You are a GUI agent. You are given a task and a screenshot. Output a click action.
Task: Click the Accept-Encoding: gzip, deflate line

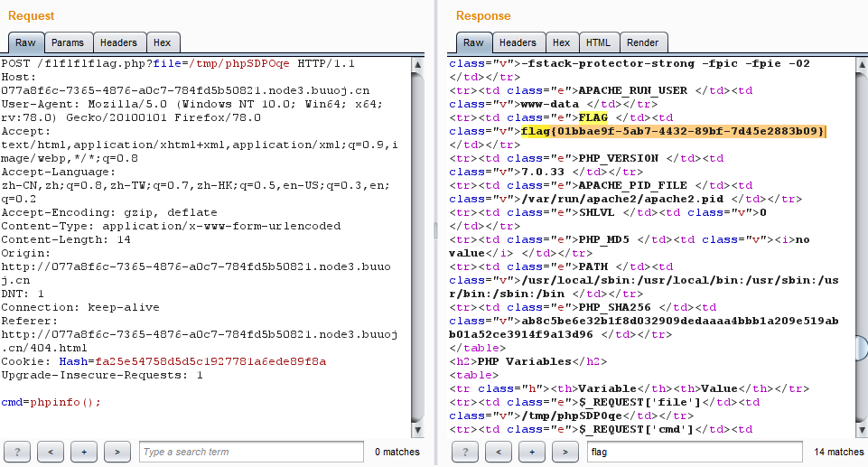click(109, 212)
